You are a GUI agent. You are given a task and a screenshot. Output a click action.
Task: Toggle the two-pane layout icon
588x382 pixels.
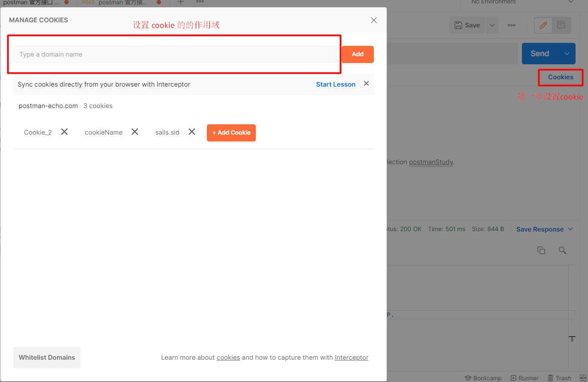[583, 378]
